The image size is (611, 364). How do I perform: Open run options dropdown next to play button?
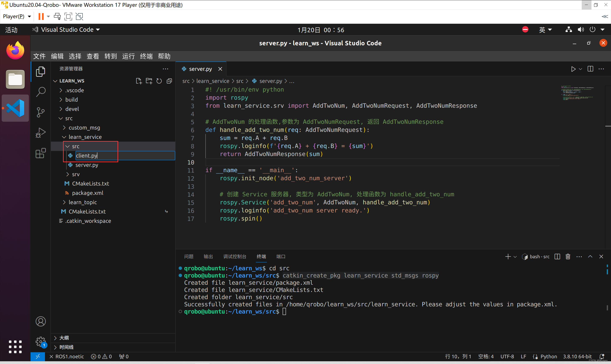(580, 69)
